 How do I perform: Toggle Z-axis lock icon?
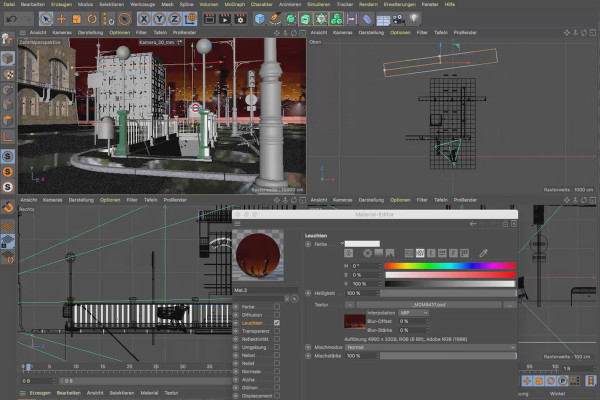click(174, 19)
